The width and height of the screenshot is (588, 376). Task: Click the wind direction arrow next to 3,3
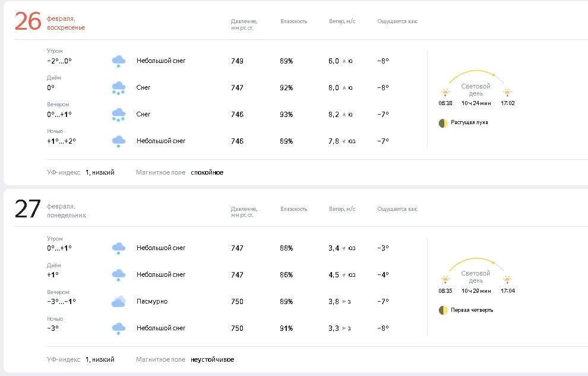click(x=344, y=328)
